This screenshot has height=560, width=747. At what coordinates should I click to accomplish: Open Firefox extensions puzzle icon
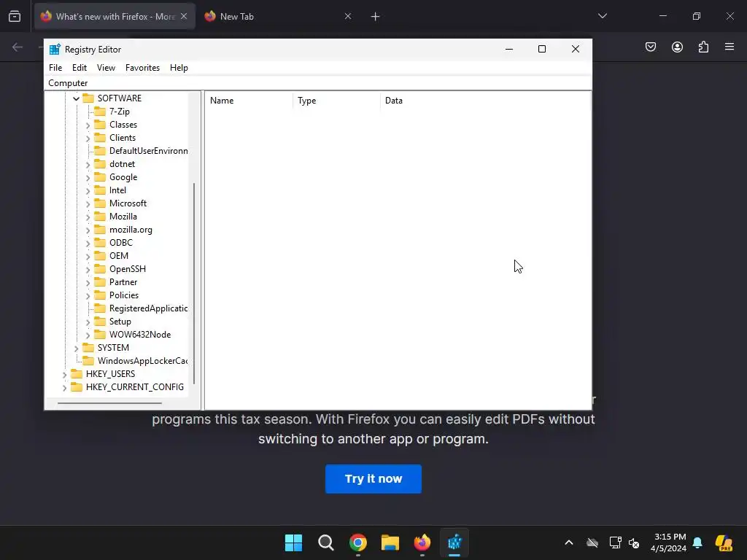703,47
